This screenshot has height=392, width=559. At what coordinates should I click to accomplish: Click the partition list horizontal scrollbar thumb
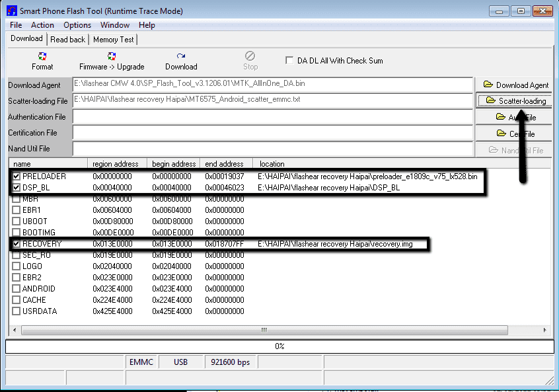[x=264, y=330]
